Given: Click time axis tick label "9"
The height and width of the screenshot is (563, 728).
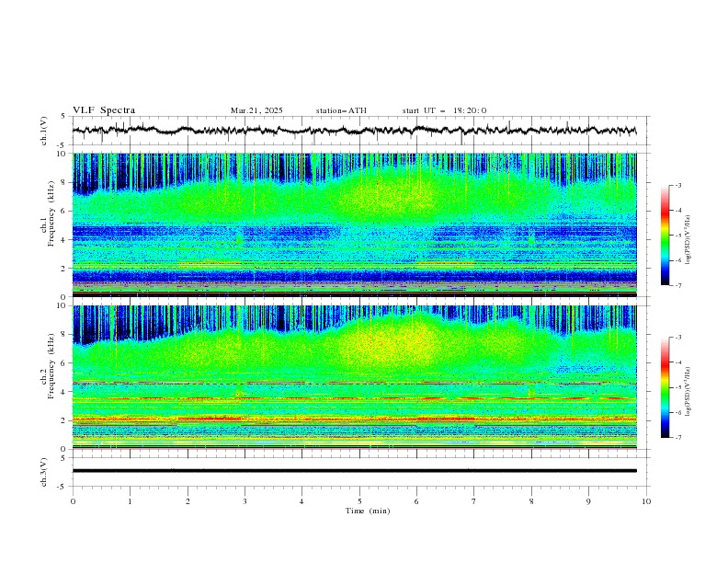Looking at the screenshot, I should (588, 501).
